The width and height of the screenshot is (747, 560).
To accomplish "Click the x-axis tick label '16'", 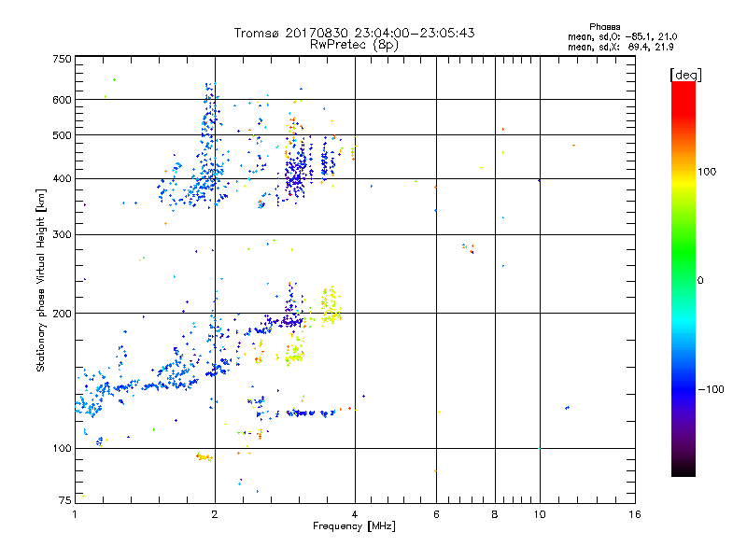I will 635,514.
